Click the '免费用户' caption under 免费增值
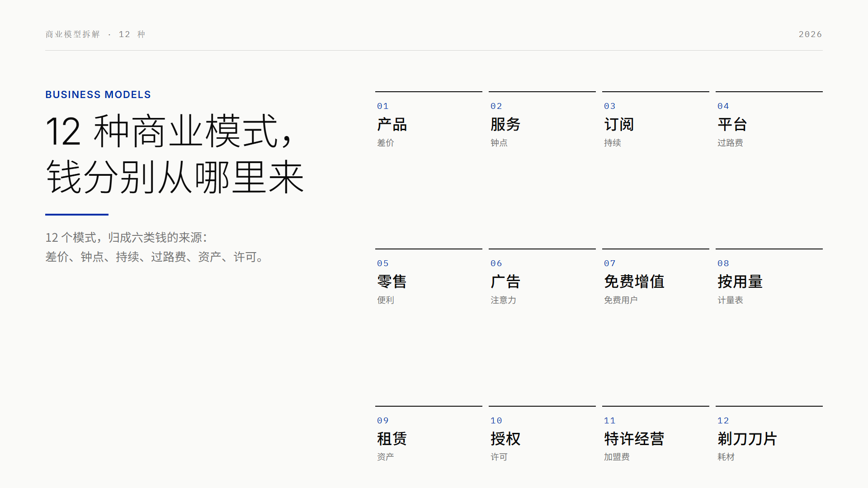The height and width of the screenshot is (488, 868). click(x=621, y=300)
